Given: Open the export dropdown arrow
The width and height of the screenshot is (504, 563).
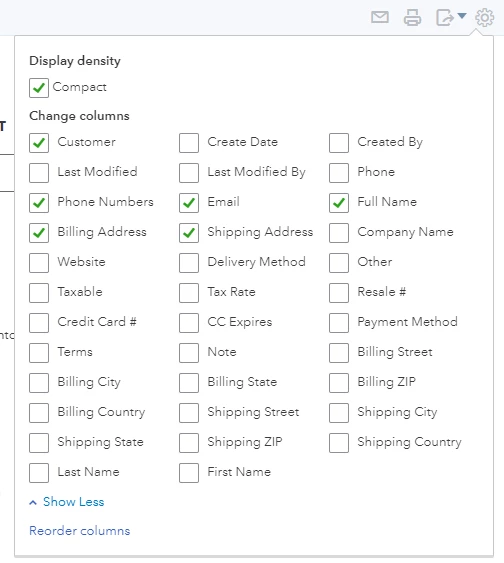Looking at the screenshot, I should (x=462, y=15).
